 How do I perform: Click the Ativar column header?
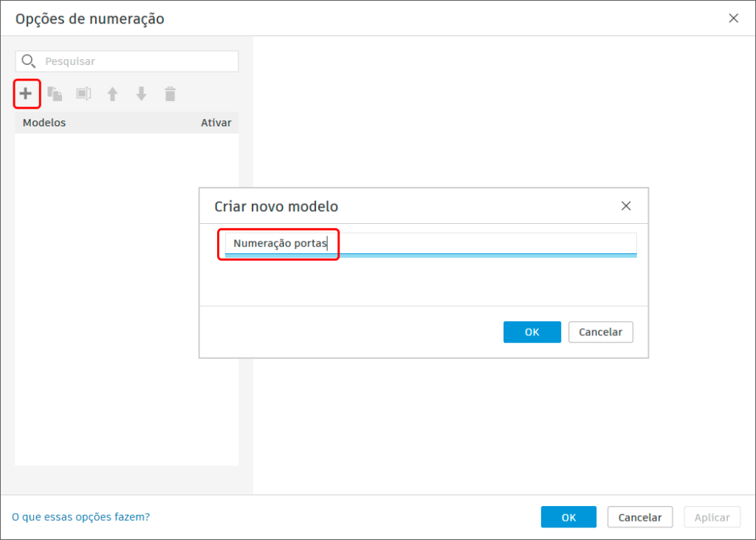click(x=216, y=123)
